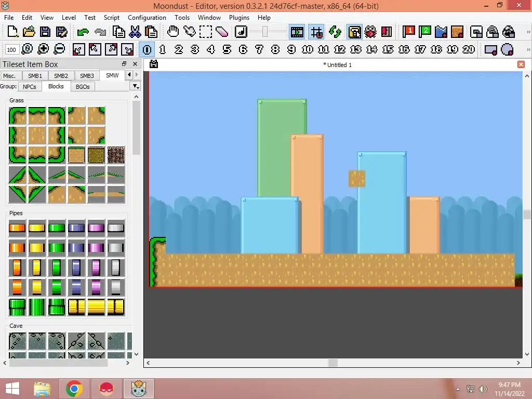Screen dimensions: 532x399
Task: Switch to section 5
Action: (227, 49)
